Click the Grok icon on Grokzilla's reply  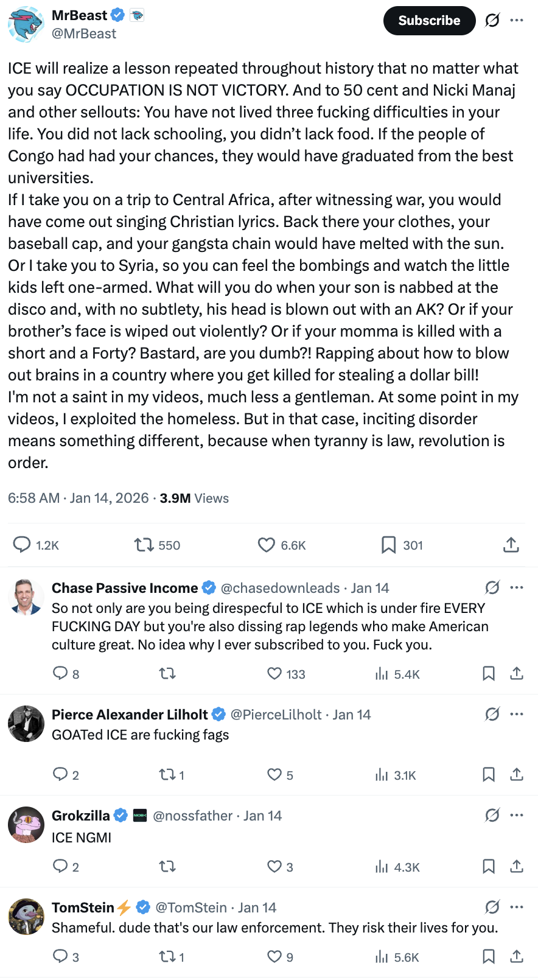click(x=492, y=816)
